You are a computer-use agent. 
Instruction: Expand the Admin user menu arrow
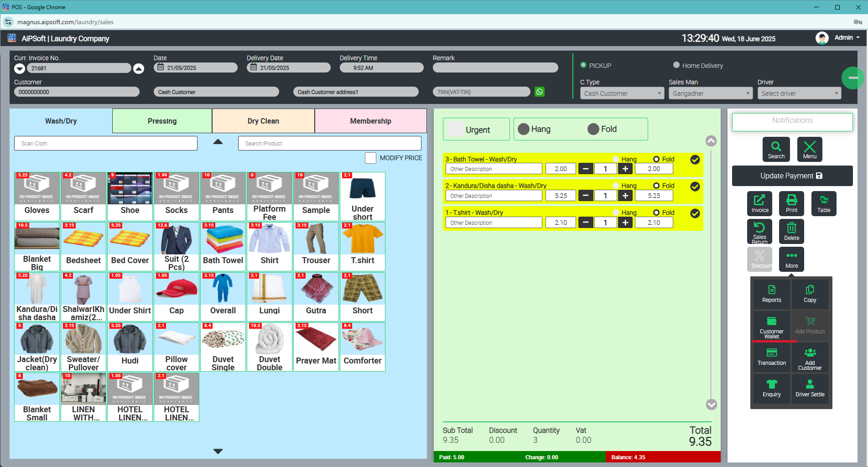click(x=858, y=38)
